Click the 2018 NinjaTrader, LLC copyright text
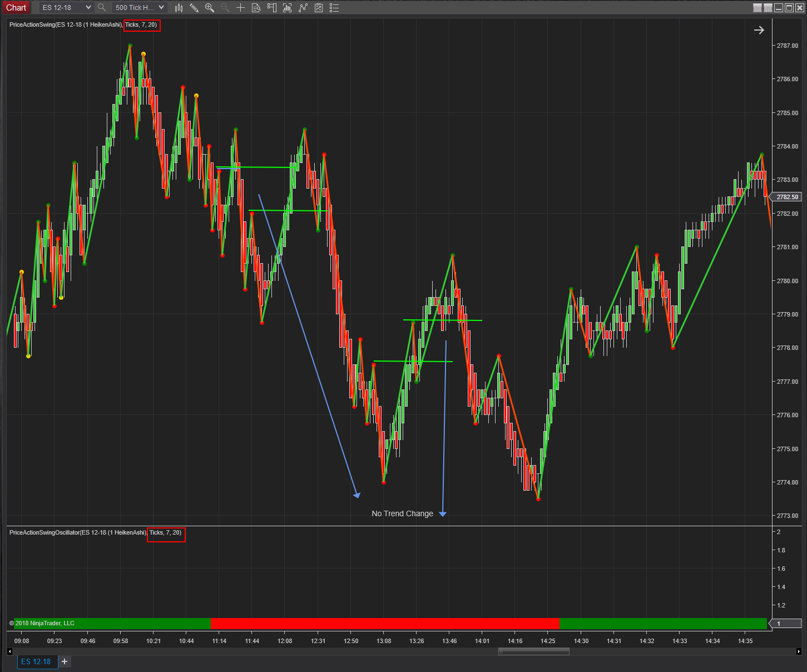 pos(42,623)
